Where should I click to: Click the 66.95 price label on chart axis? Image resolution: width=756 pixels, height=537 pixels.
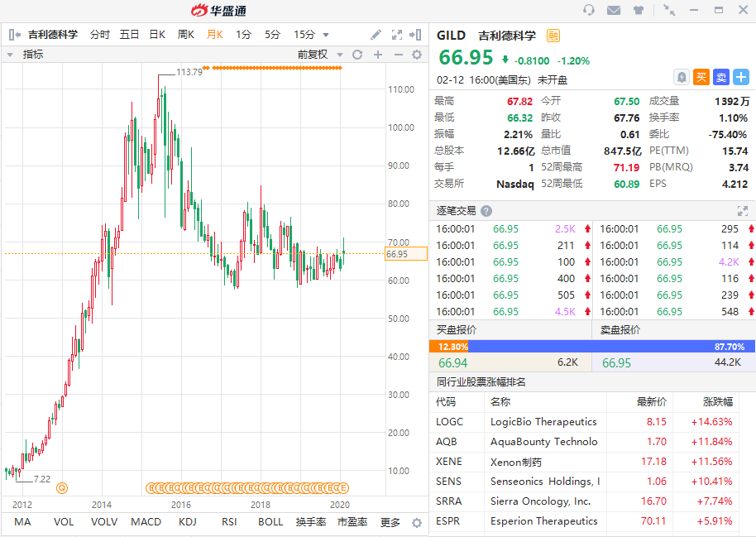pyautogui.click(x=406, y=254)
